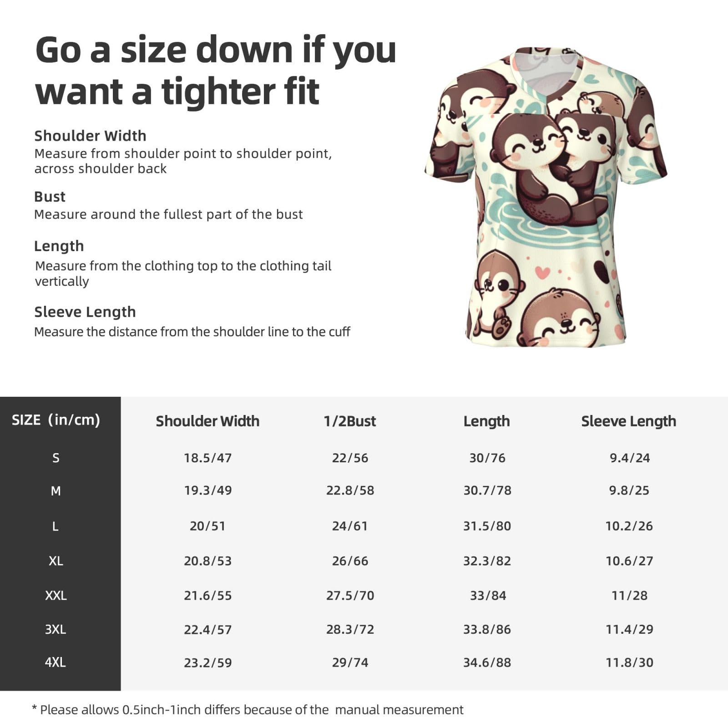Select the L size row label
Image resolution: width=728 pixels, height=728 pixels.
click(x=56, y=526)
